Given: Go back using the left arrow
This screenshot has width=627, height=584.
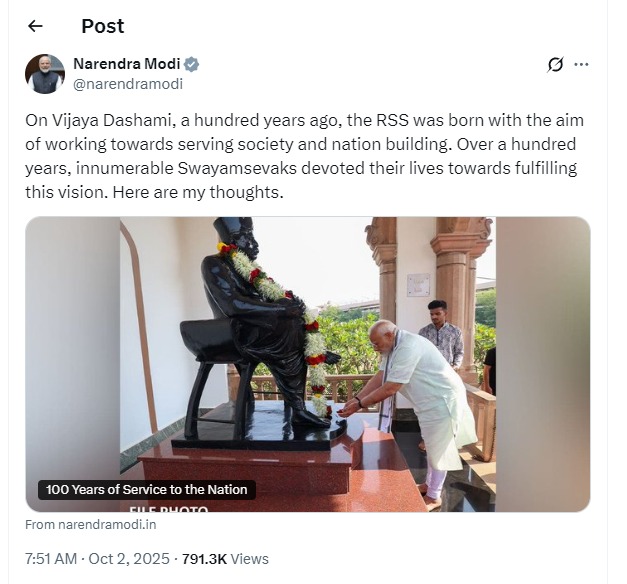Looking at the screenshot, I should (x=35, y=26).
